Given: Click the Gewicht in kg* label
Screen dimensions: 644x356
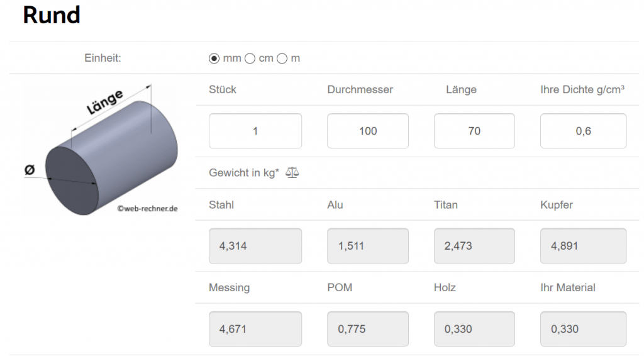Looking at the screenshot, I should 244,173.
